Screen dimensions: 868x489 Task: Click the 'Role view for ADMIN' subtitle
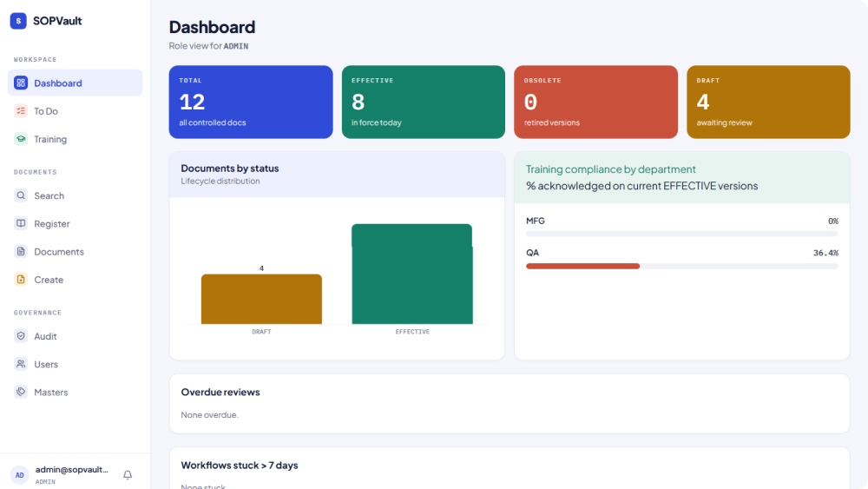(208, 46)
